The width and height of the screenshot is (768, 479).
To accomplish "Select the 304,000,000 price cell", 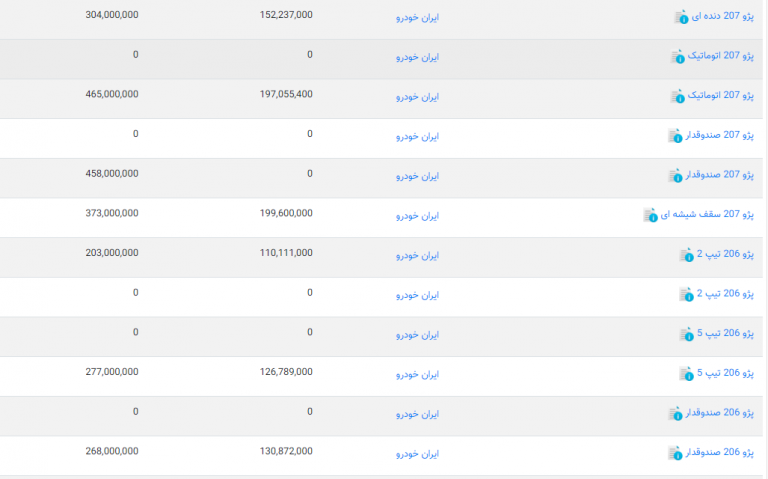I will [112, 15].
